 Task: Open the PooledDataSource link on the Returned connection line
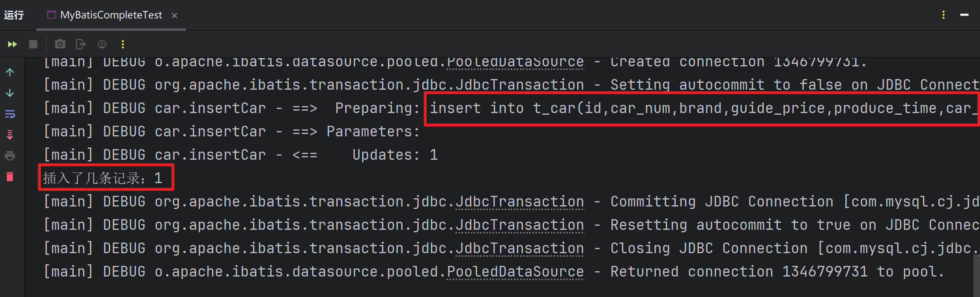point(515,272)
